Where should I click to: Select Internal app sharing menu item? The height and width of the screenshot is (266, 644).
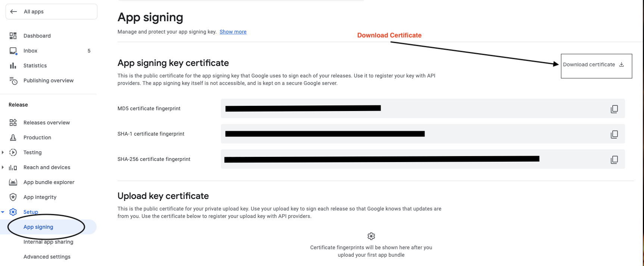coord(48,242)
